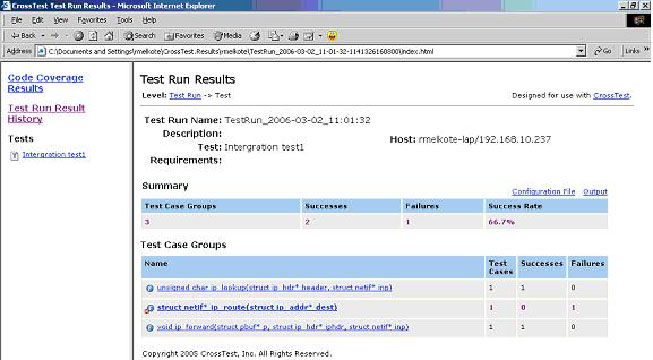653x360 pixels.
Task: Follow the Test Run breadcrumb link
Action: coord(185,95)
